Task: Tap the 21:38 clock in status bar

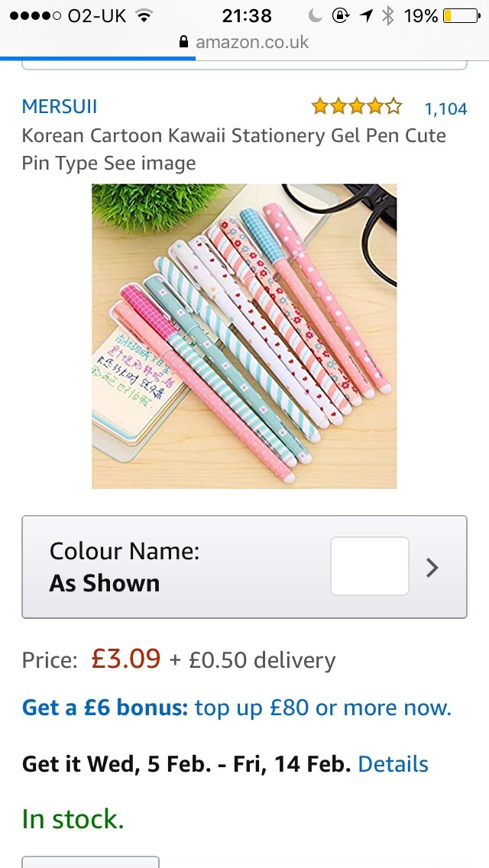Action: 247,16
